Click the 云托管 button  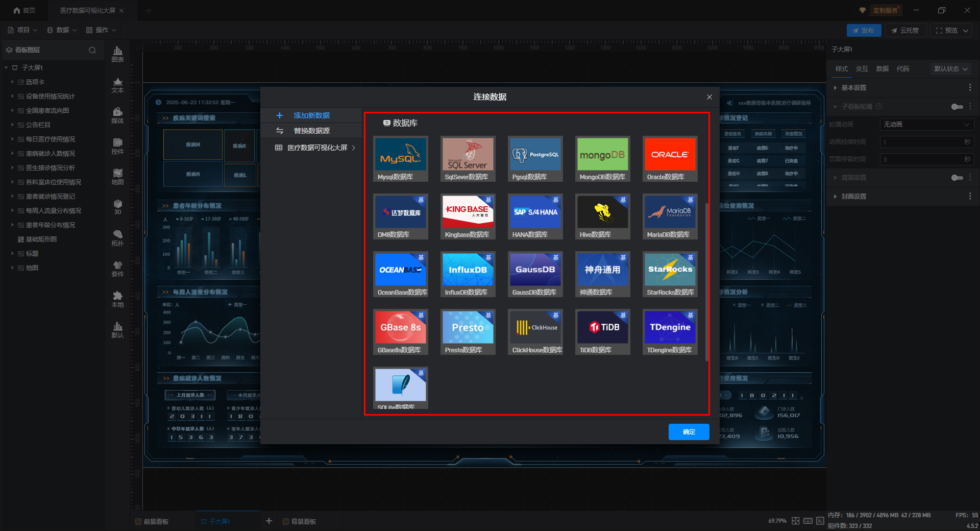pos(905,31)
